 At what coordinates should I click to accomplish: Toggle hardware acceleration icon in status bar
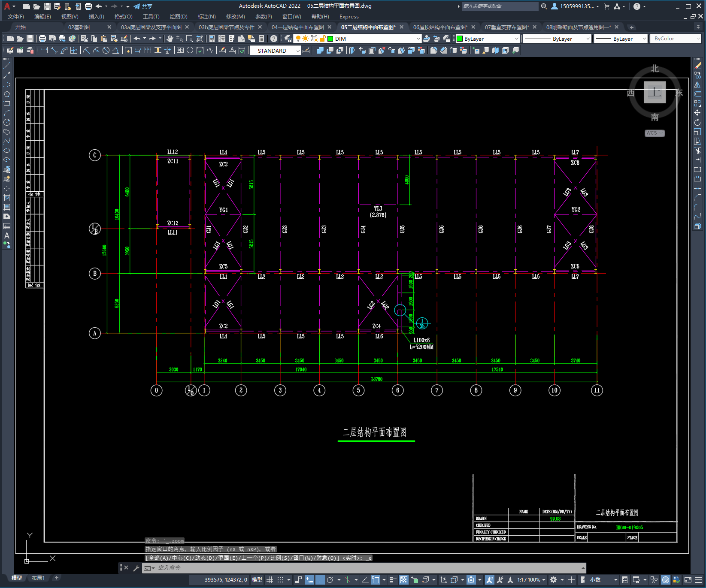(x=666, y=580)
